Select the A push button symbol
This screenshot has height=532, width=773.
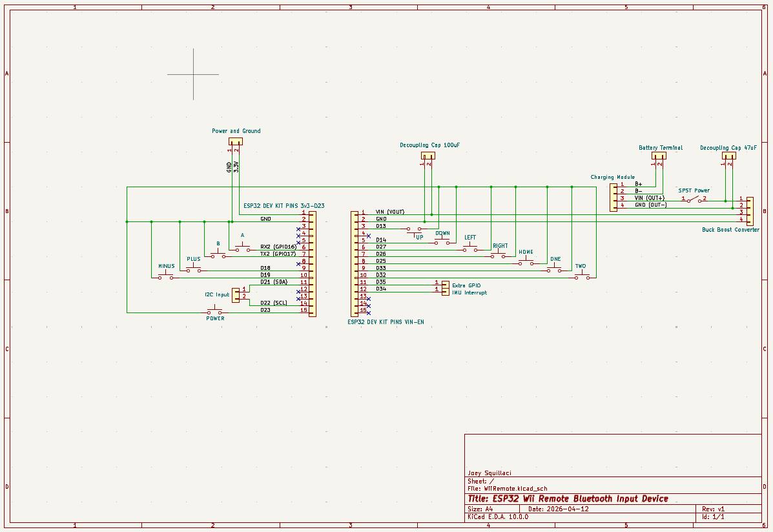(x=243, y=248)
